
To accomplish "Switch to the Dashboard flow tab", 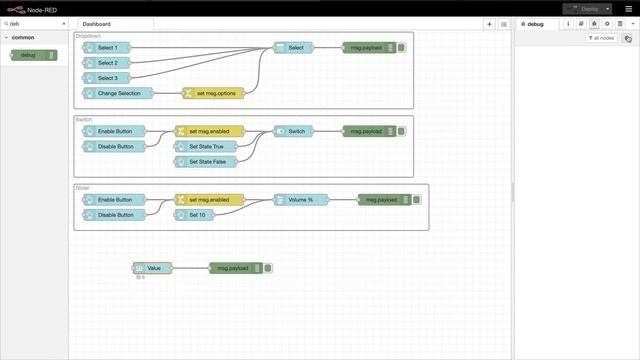I will pyautogui.click(x=116, y=24).
